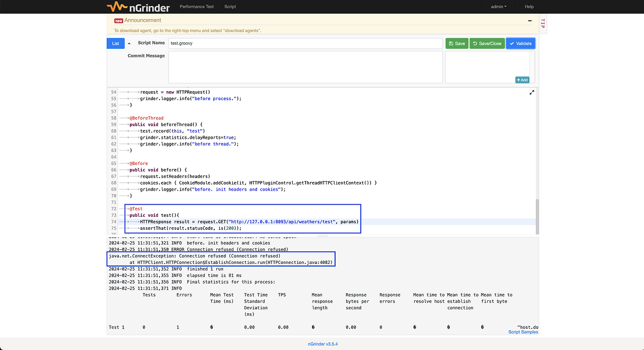Click the Save/Close button

click(x=487, y=44)
